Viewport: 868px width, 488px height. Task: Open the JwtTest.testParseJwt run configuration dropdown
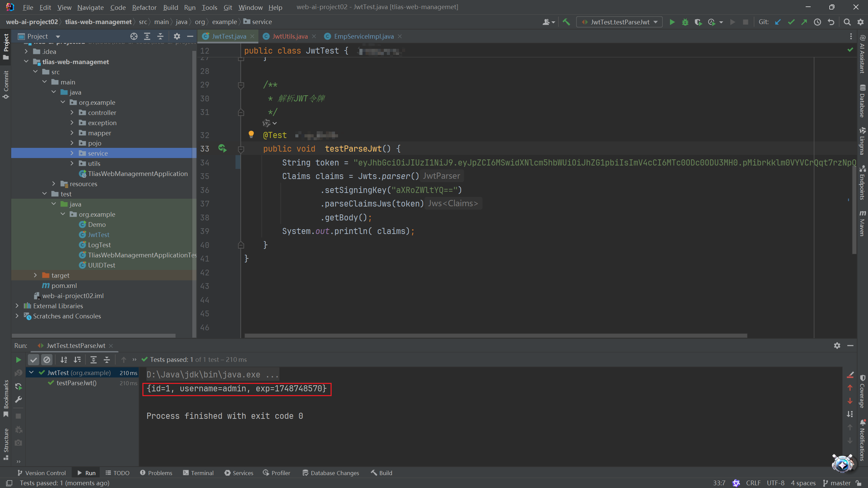(x=619, y=22)
